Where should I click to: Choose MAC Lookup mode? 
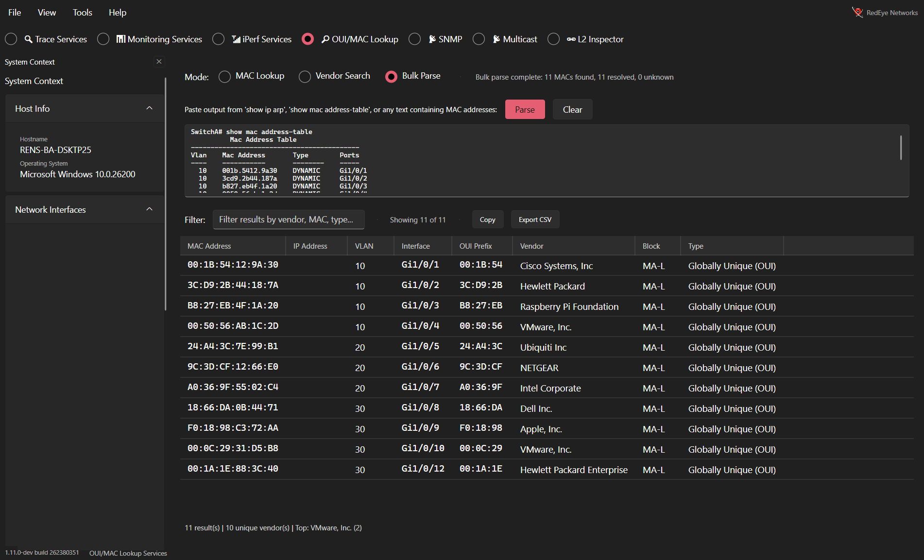pos(224,77)
